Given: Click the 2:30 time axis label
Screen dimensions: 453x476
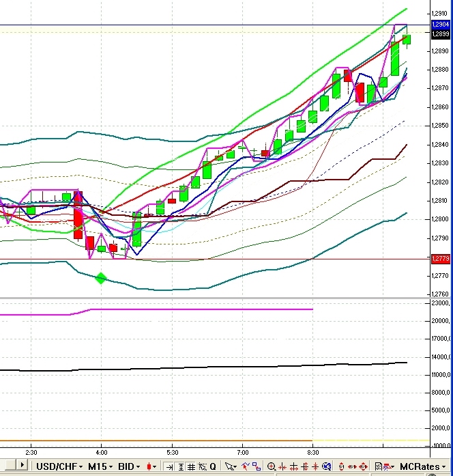Looking at the screenshot, I should (x=31, y=453).
